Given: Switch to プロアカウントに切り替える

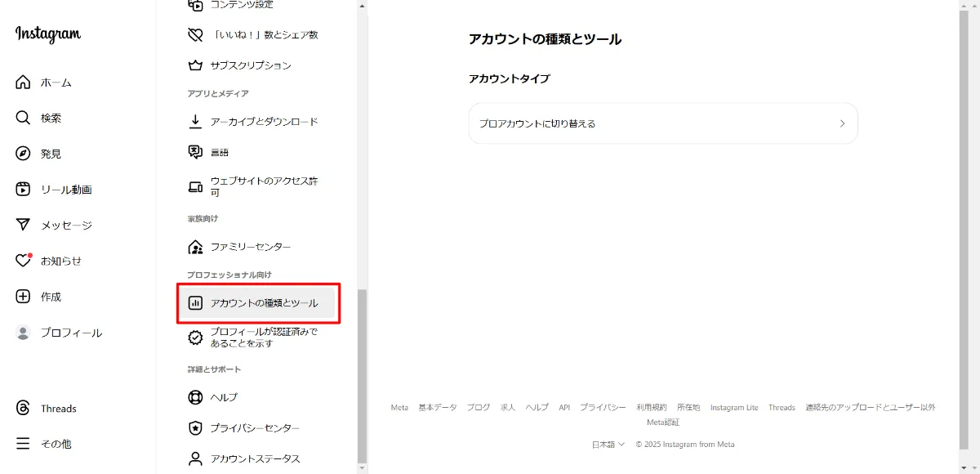Looking at the screenshot, I should coord(663,123).
